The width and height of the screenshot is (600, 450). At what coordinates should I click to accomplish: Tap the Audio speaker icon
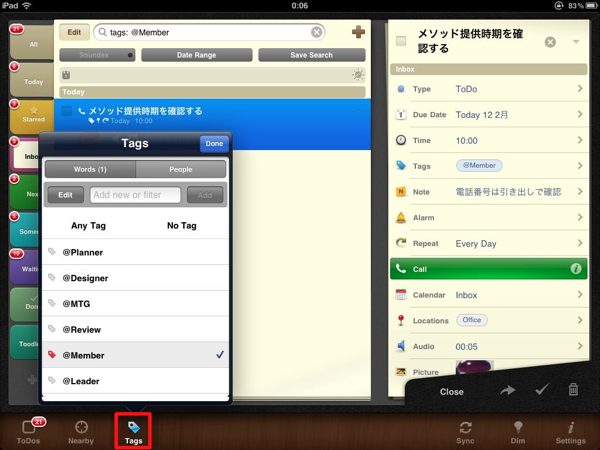[x=401, y=346]
